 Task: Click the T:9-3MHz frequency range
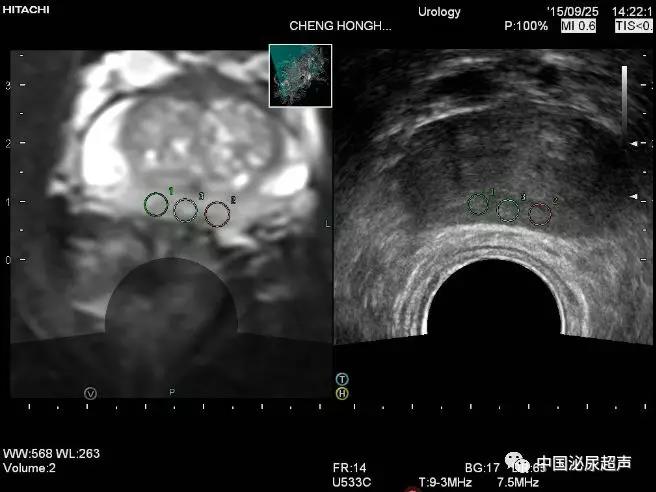[446, 482]
